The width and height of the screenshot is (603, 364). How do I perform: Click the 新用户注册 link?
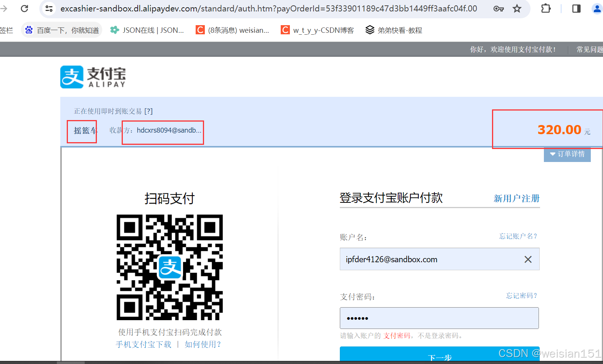[x=516, y=199]
